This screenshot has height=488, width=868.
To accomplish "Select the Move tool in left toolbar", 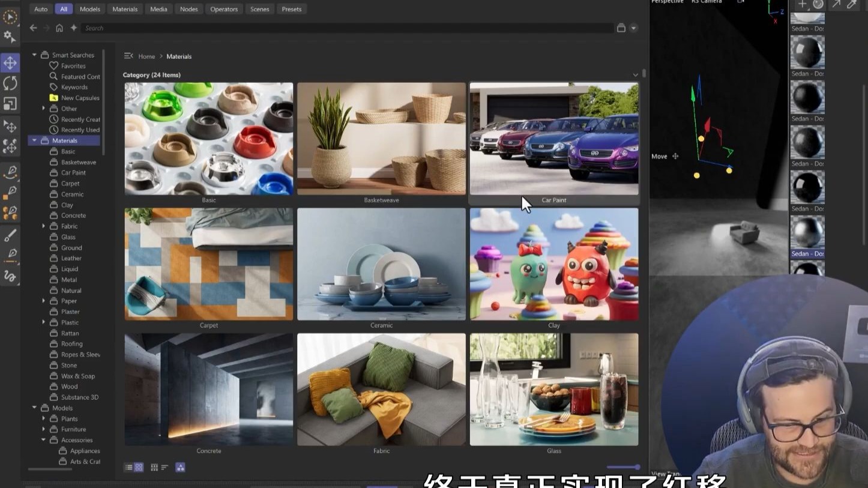I will [10, 62].
